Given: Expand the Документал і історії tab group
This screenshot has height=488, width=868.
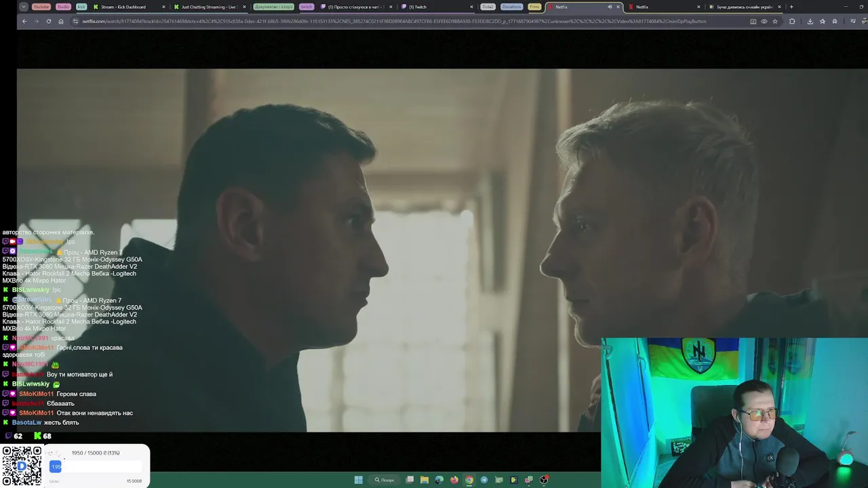Looking at the screenshot, I should click(274, 7).
